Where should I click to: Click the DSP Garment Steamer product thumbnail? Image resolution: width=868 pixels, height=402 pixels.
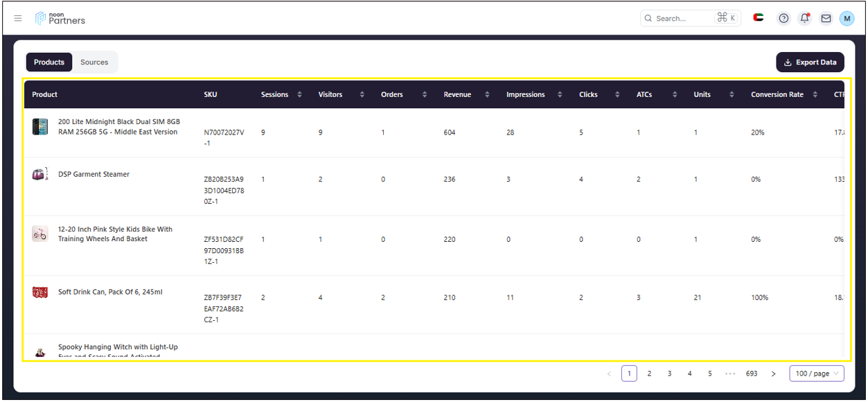point(40,174)
